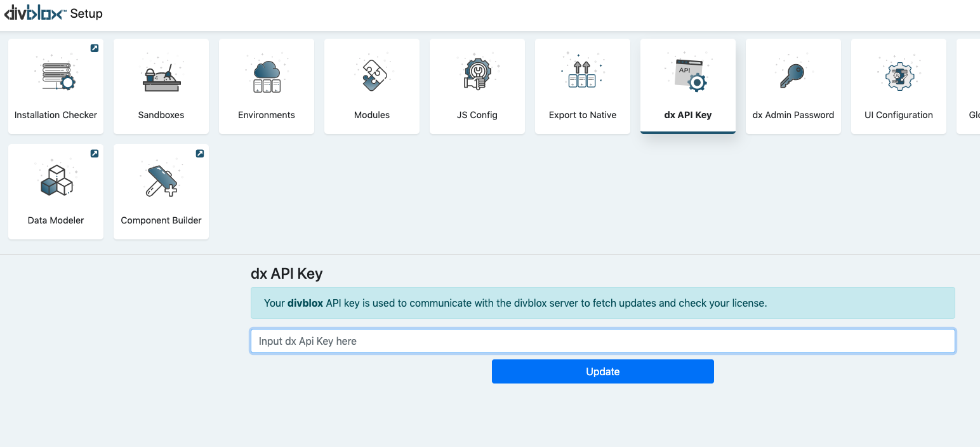Click the dx API Key section heading
Image resolution: width=980 pixels, height=447 pixels.
(287, 274)
